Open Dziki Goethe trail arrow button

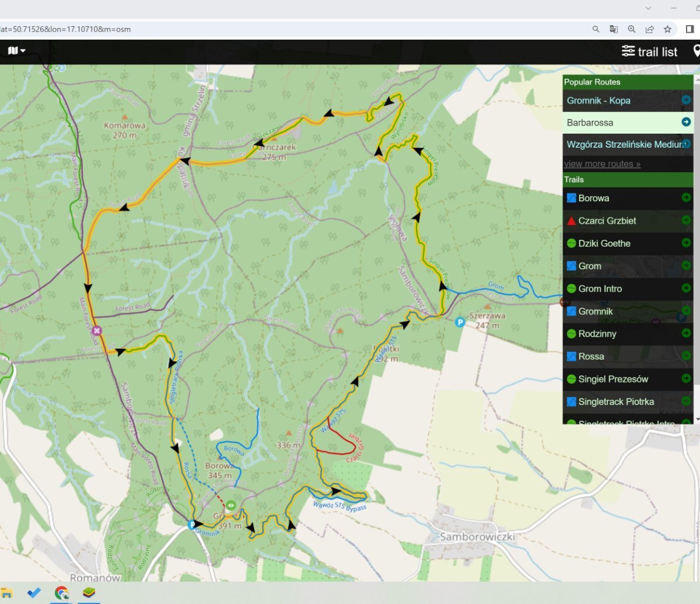click(686, 243)
